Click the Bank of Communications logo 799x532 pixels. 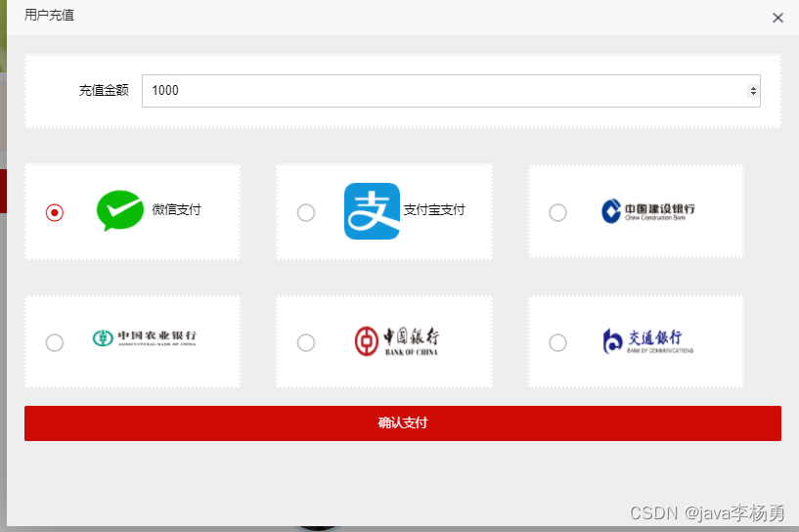coord(648,341)
